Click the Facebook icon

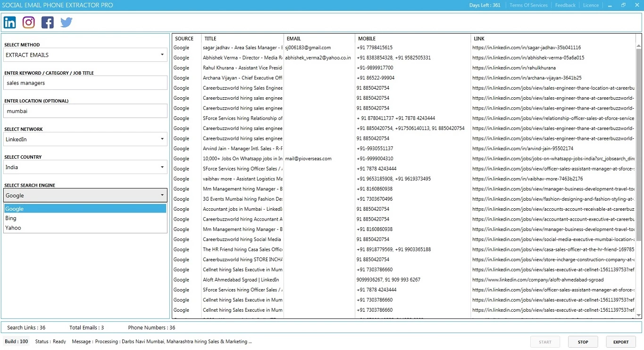coord(48,22)
